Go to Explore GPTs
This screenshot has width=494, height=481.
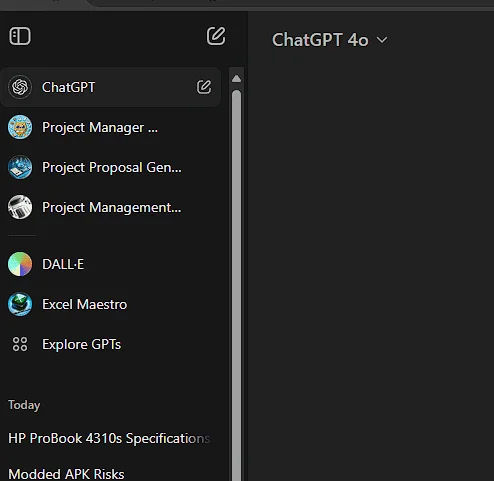pos(111,344)
